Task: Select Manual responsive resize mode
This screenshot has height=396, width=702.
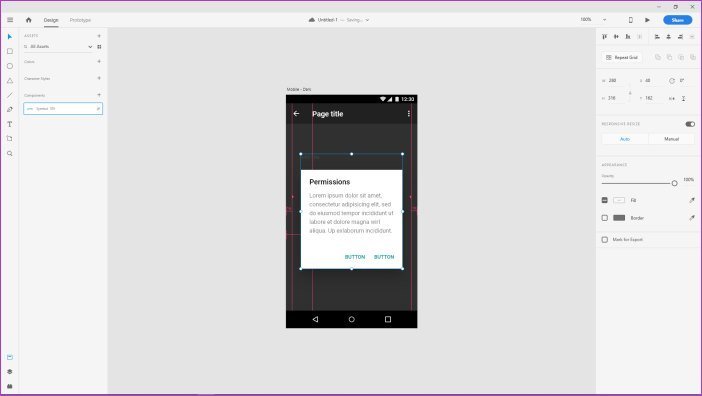Action: click(x=671, y=139)
